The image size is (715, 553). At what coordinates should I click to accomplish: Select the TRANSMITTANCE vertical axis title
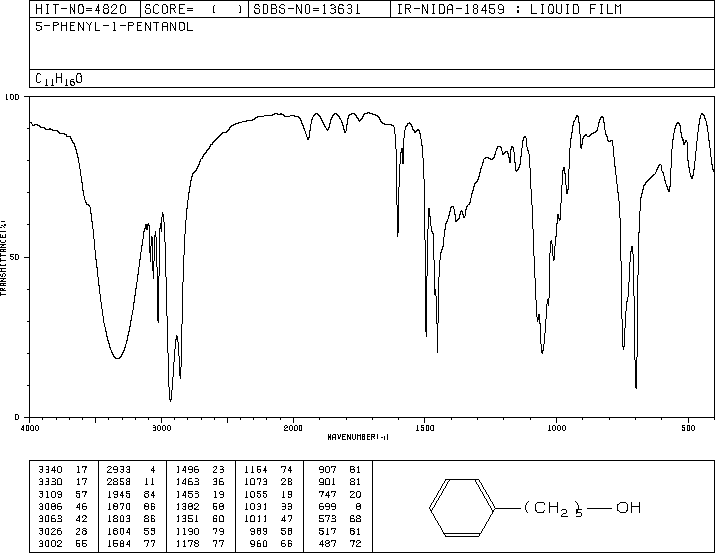point(3,258)
